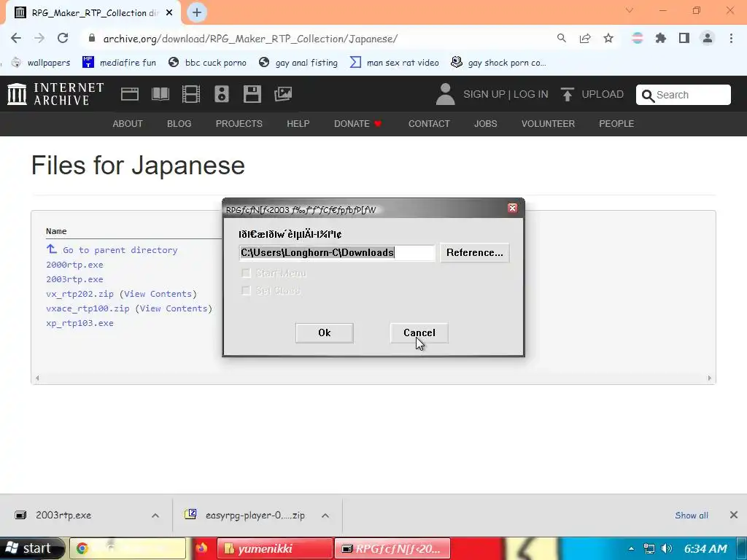Click the user avatar icon near Sign Up
747x560 pixels.
[x=446, y=94]
